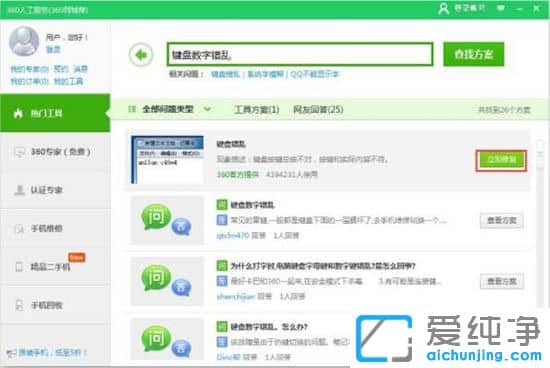Click the red-outlined 立即修复 button
This screenshot has width=550, height=368.
click(501, 160)
